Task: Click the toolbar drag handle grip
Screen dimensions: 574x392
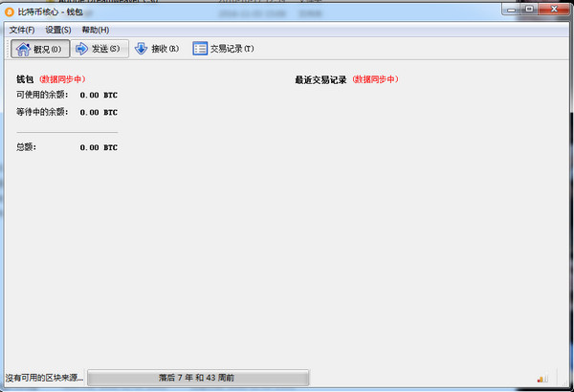Action: pyautogui.click(x=8, y=49)
